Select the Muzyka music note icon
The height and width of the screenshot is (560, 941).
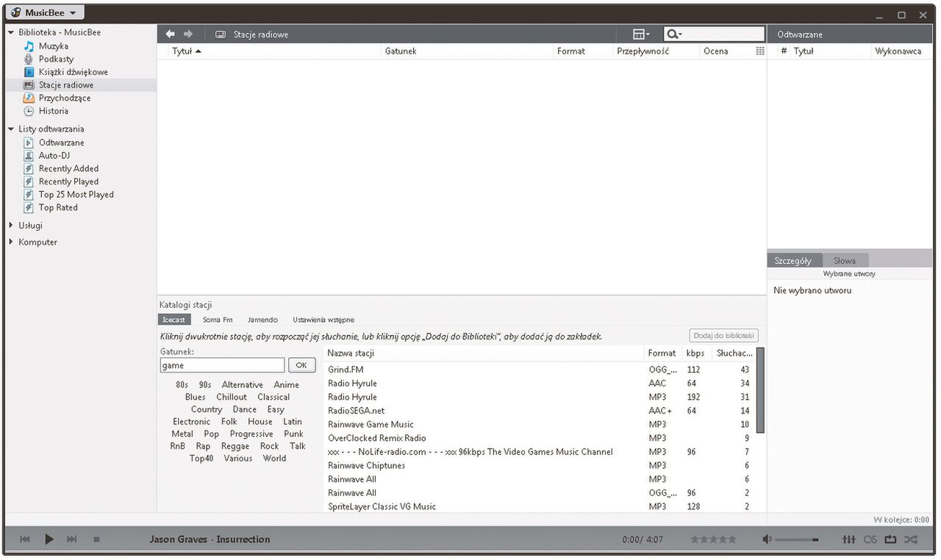pyautogui.click(x=29, y=46)
